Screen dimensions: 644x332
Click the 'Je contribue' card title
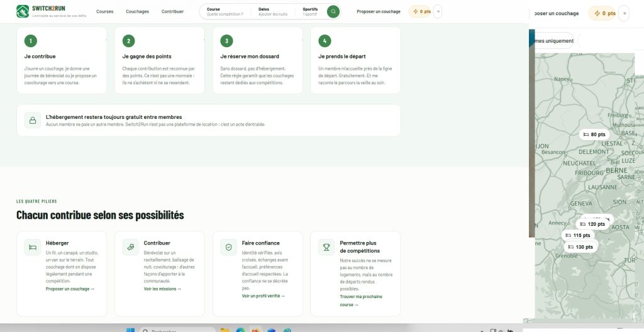point(40,57)
